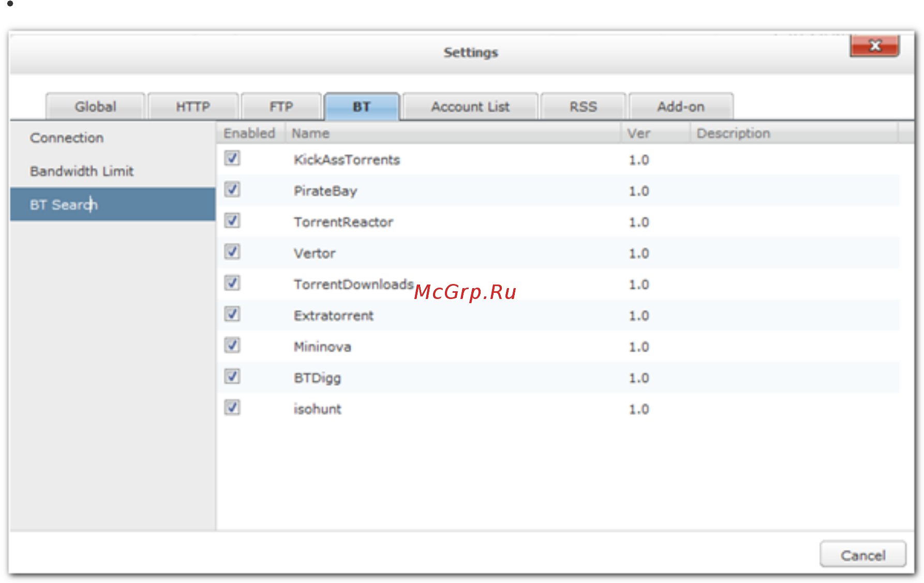Select the BT tab
924x583 pixels.
coord(362,107)
